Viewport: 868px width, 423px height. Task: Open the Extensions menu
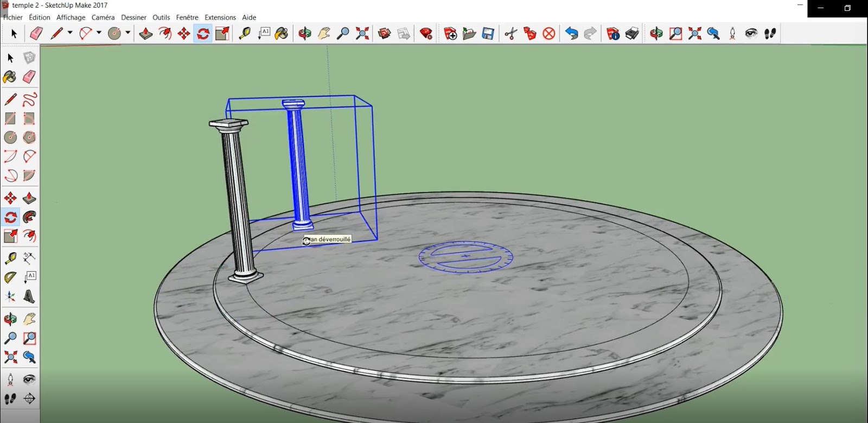click(x=220, y=17)
